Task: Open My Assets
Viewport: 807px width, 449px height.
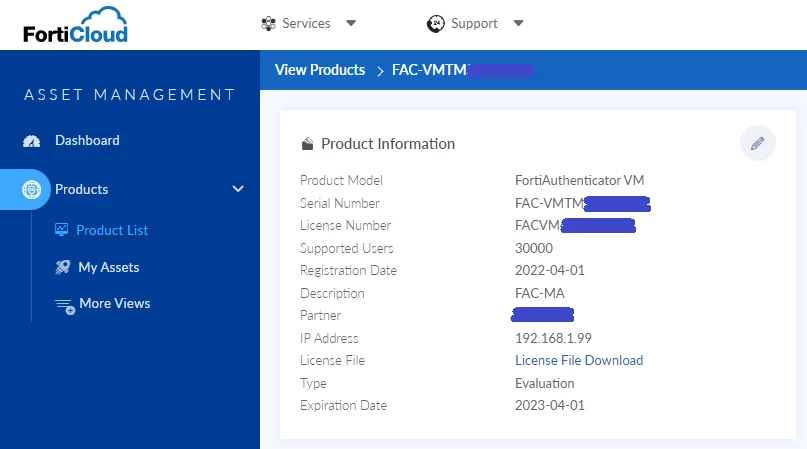Action: [109, 267]
